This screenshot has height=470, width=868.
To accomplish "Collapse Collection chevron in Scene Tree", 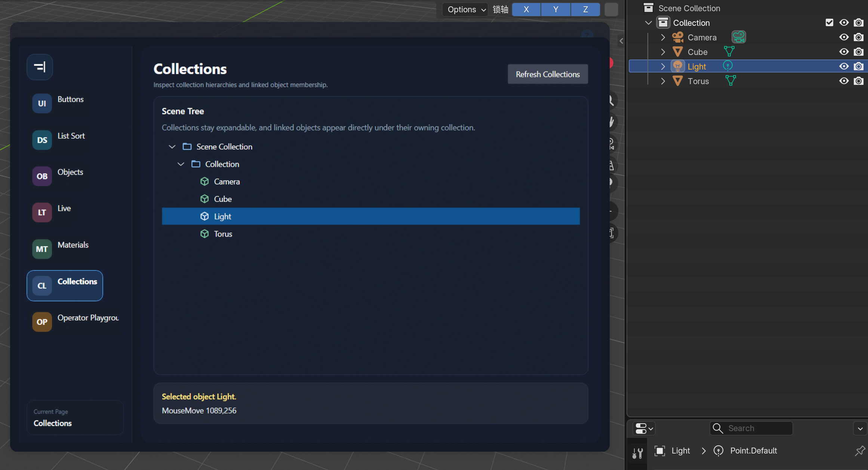I will tap(181, 164).
